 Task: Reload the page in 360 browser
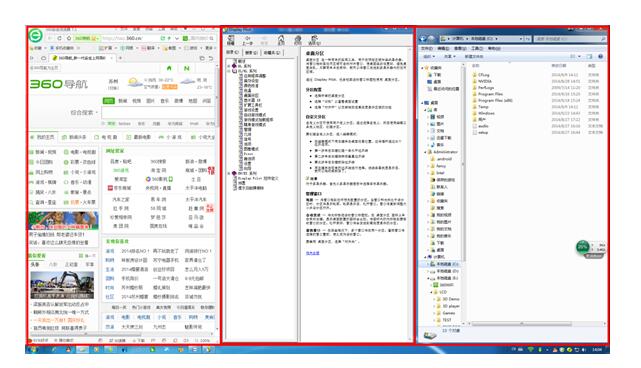coord(60,38)
